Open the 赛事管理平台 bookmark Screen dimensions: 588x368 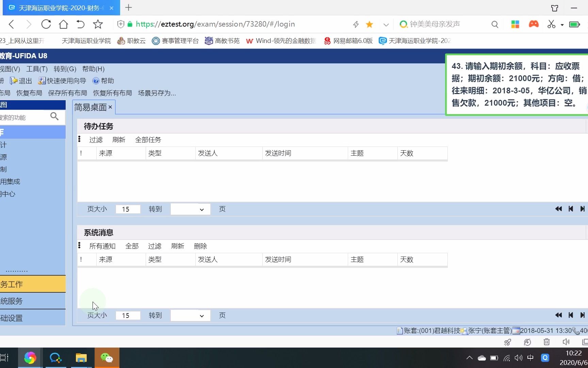[x=175, y=41]
